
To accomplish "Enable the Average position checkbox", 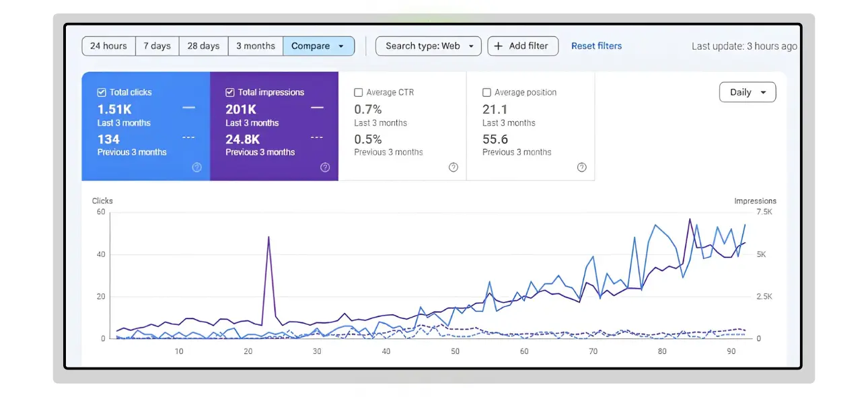I will coord(487,92).
